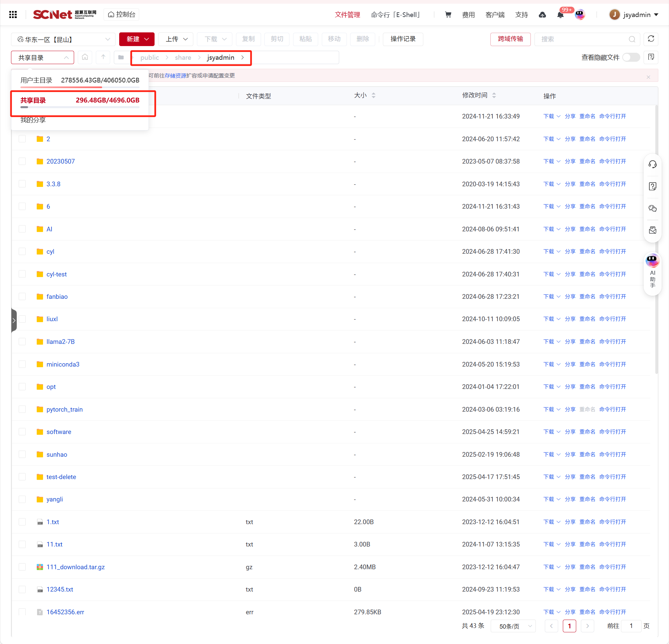Click the cloud upload icon in header
Viewport: 669px width, 644px height.
[x=542, y=15]
